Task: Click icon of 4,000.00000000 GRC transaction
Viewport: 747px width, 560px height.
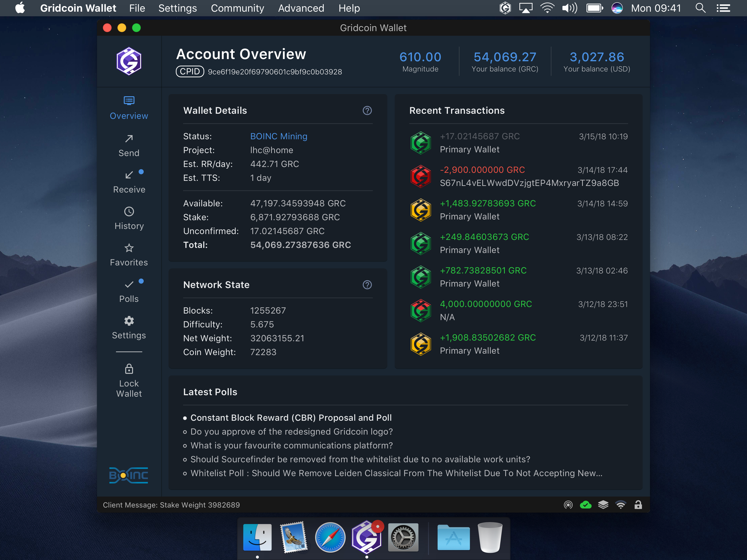Action: point(420,311)
